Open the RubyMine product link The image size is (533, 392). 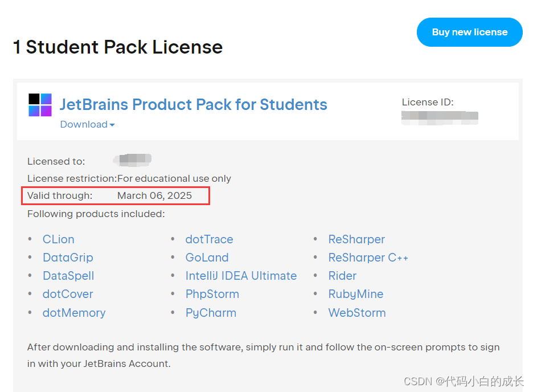pyautogui.click(x=356, y=294)
